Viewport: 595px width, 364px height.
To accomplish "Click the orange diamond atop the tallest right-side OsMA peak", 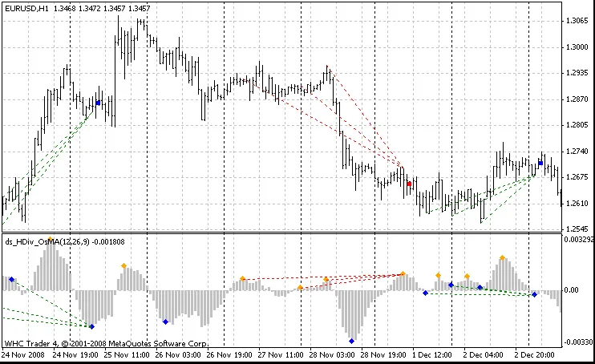I will point(503,257).
